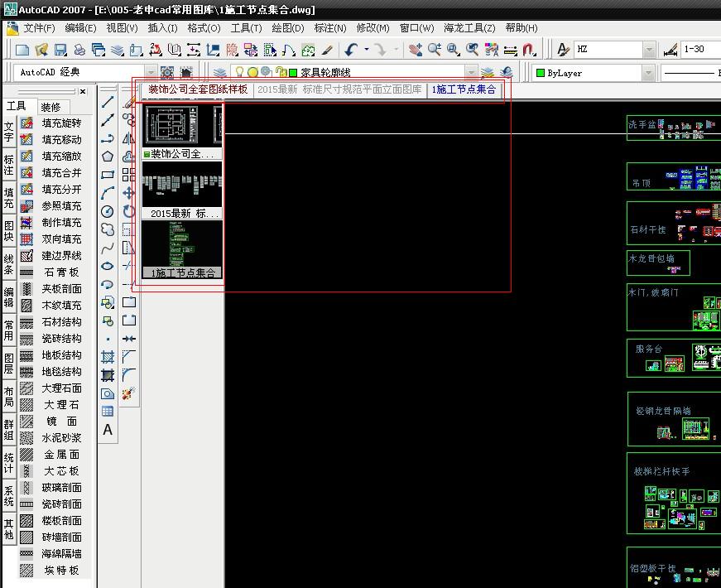Select the Revision Cloud tool
Image resolution: width=721 pixels, height=588 pixels.
[108, 229]
